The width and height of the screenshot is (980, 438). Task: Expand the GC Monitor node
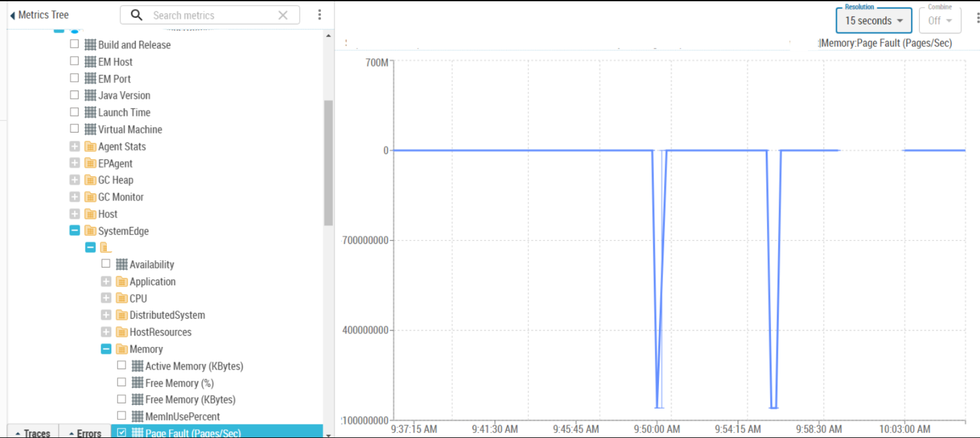point(74,197)
